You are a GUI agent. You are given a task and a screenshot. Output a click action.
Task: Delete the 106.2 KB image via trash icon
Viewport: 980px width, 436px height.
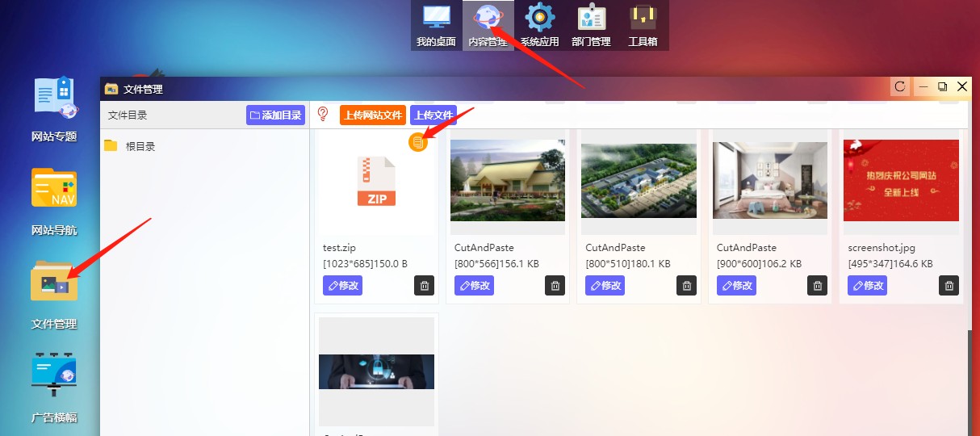tap(818, 285)
